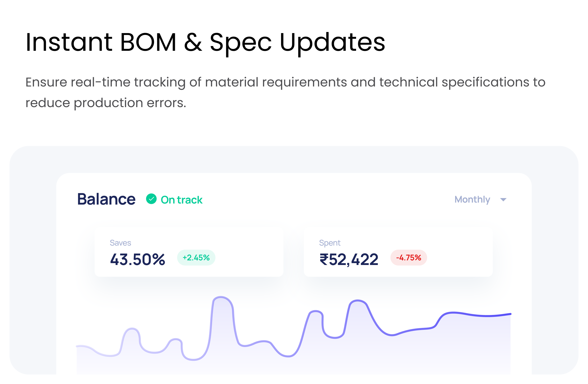The width and height of the screenshot is (588, 384).
Task: Click the word "Spec" in the heading
Action: click(241, 42)
